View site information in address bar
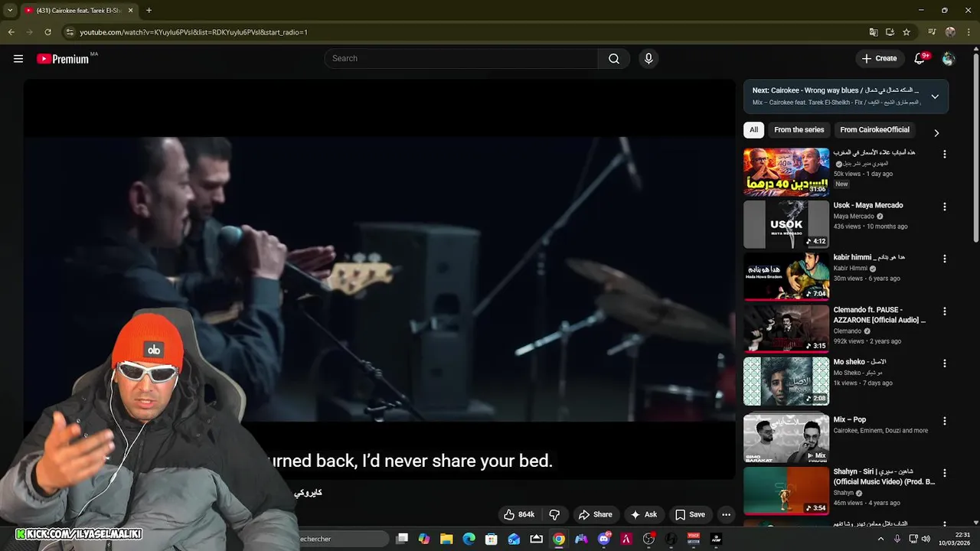Screen dimensions: 980x551 point(70,32)
